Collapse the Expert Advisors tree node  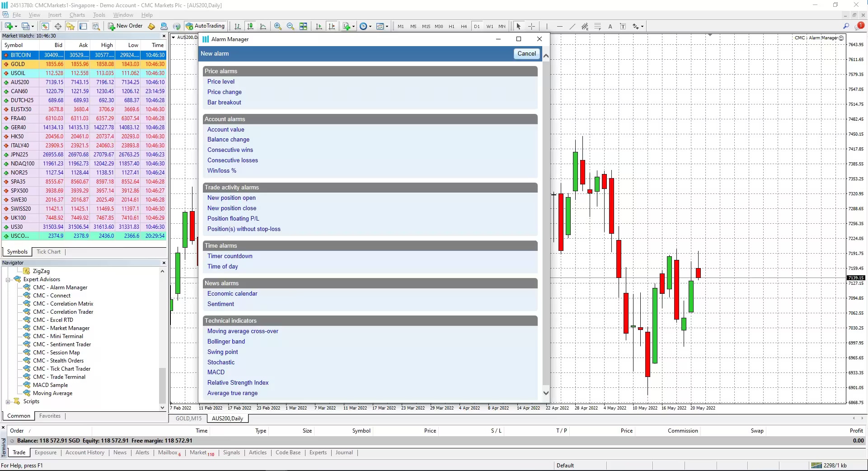[8, 279]
